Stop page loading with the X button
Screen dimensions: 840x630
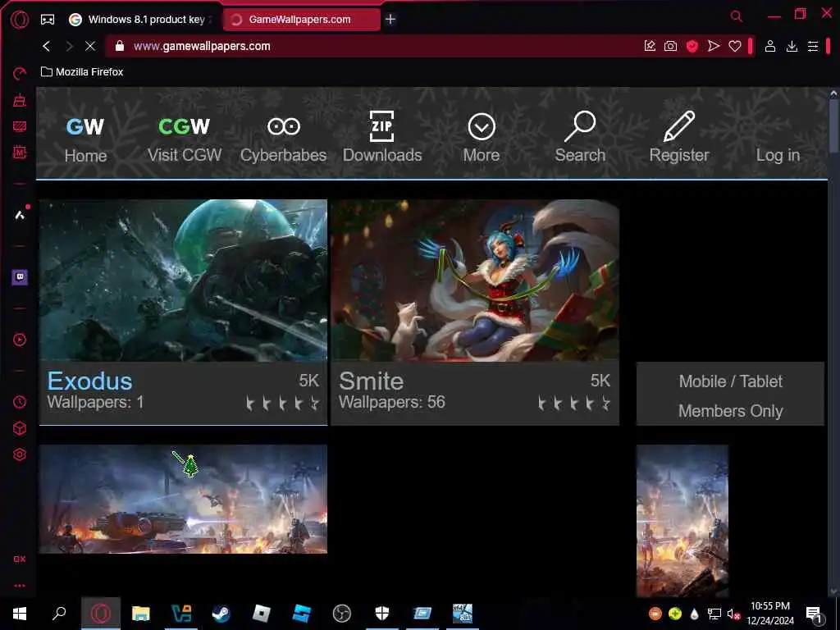[90, 46]
